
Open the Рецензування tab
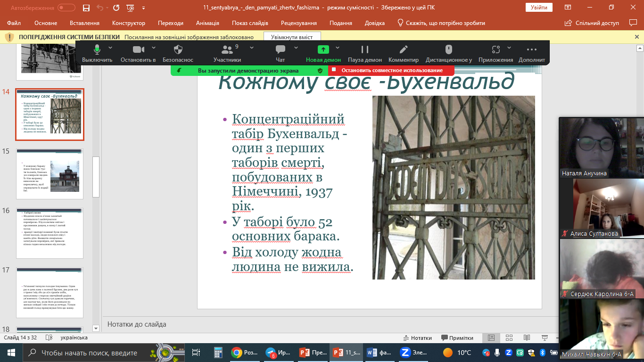[299, 23]
